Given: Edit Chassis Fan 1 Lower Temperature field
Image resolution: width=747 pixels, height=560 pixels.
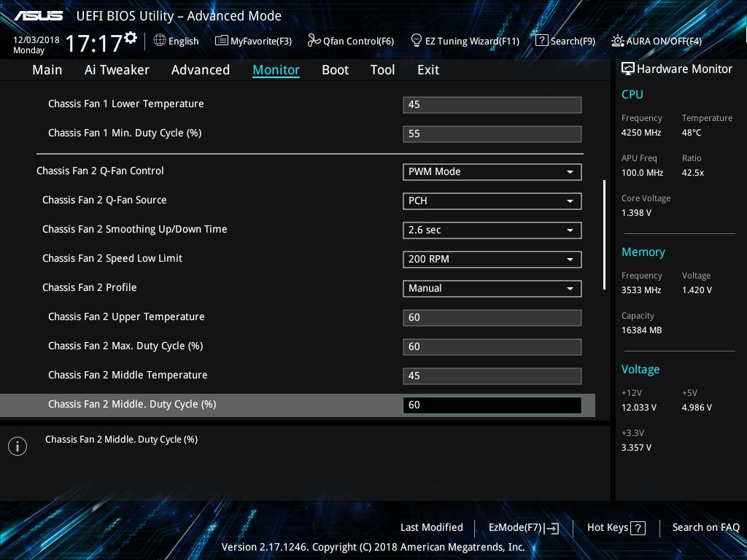Looking at the screenshot, I should tap(492, 105).
